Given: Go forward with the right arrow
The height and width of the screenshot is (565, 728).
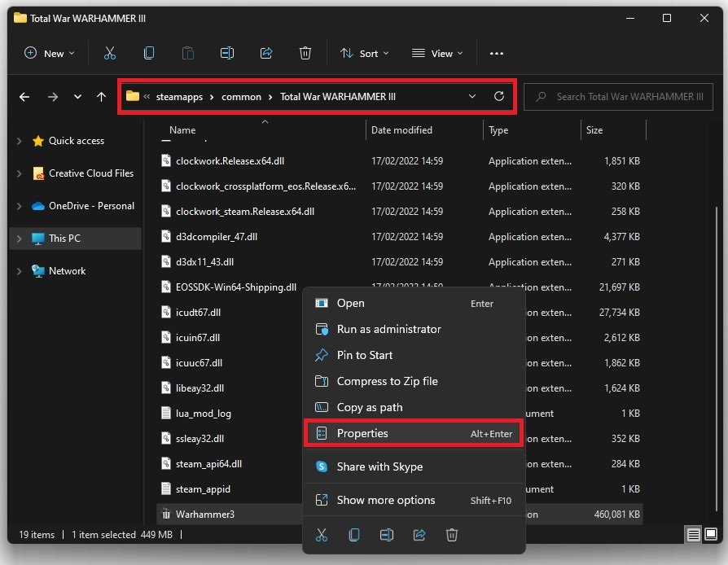Looking at the screenshot, I should pos(52,97).
